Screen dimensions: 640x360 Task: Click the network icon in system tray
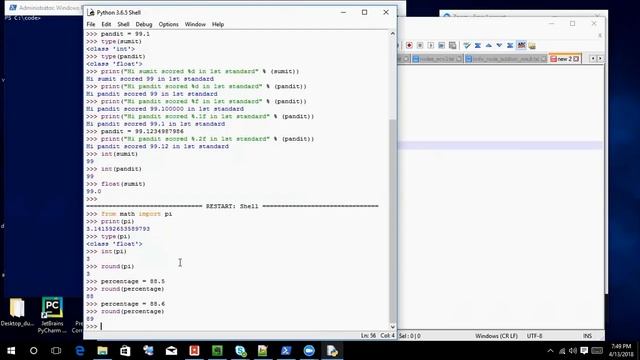(562, 351)
